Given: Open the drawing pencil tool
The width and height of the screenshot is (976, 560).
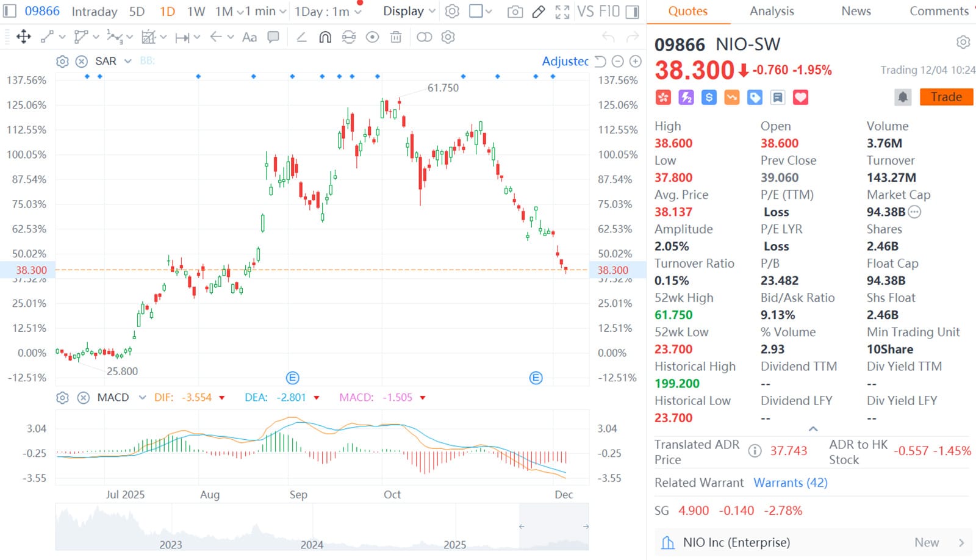Looking at the screenshot, I should pos(539,11).
